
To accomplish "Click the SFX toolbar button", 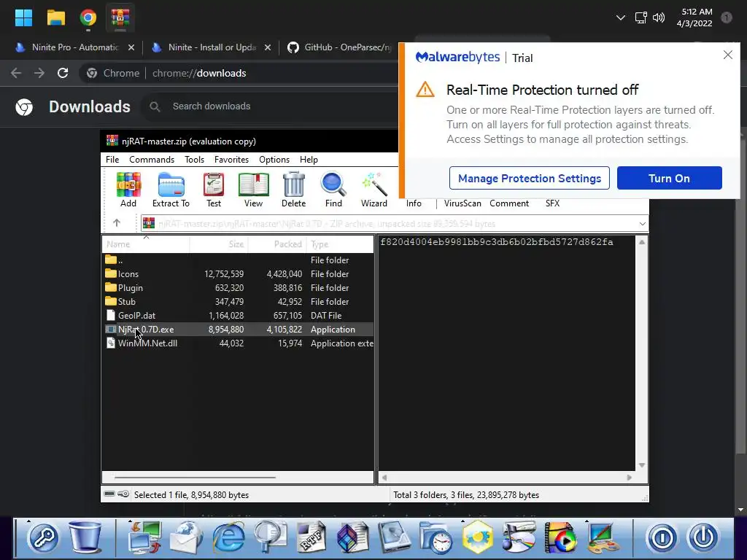I will coord(553,203).
